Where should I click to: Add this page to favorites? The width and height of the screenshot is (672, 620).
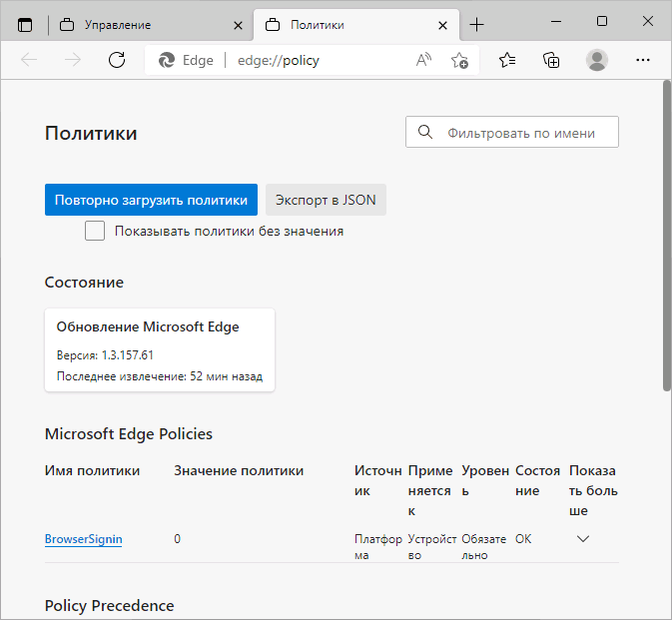coord(459,60)
